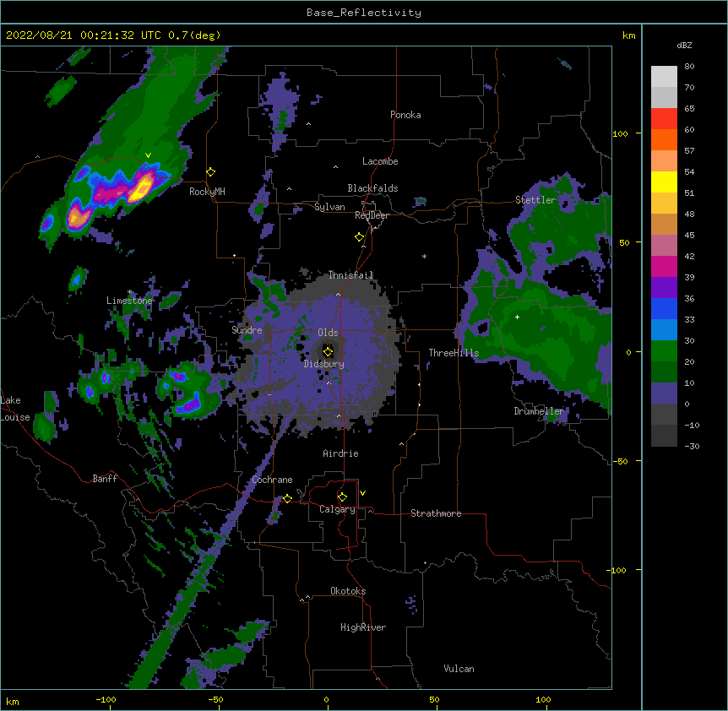728x711 pixels.
Task: Pick the orange 57-60 dBZ legend swatch
Action: point(664,140)
